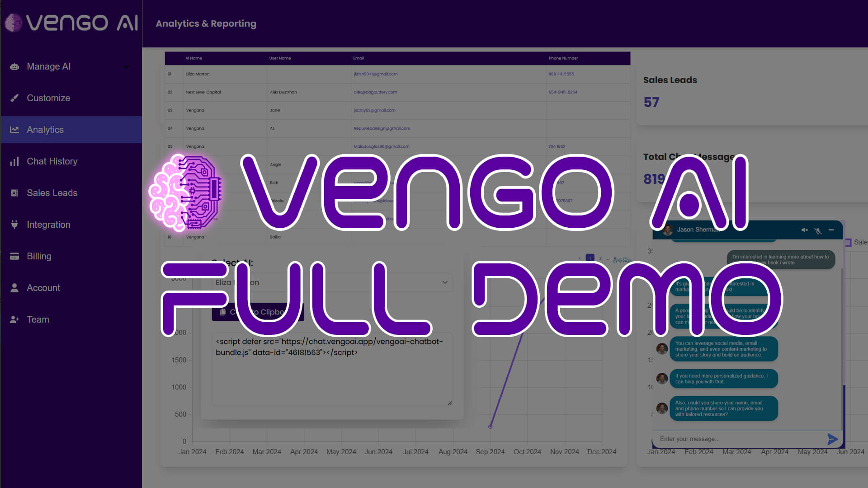The image size is (868, 488).
Task: Click chat message send button
Action: [832, 439]
